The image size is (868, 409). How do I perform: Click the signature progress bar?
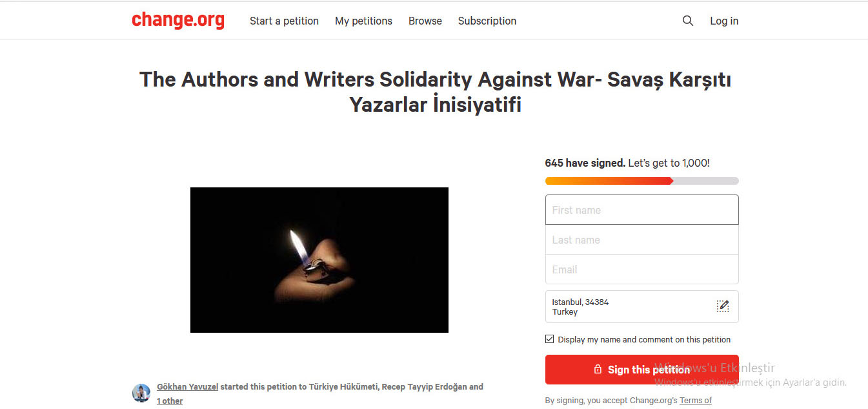tap(642, 181)
